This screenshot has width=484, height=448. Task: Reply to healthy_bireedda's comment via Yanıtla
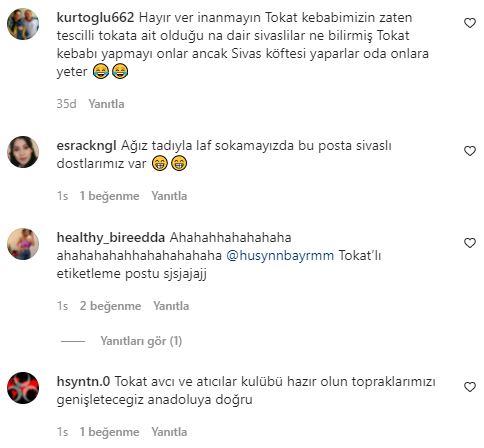(x=171, y=306)
